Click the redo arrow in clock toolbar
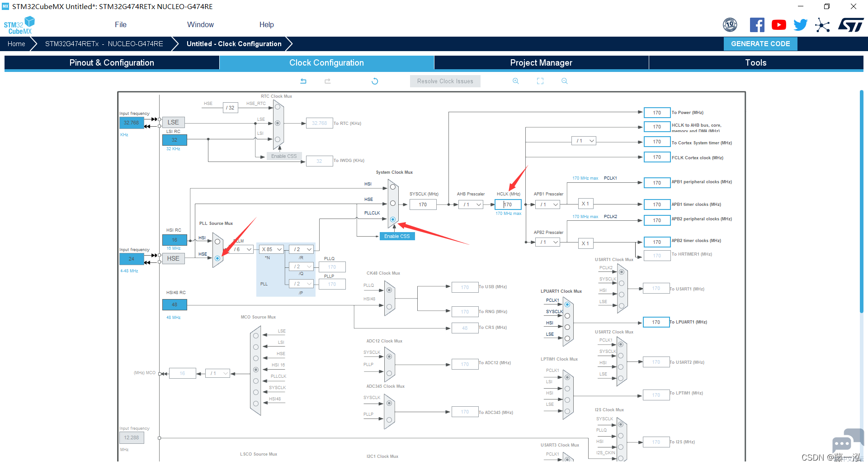868x466 pixels. pyautogui.click(x=328, y=81)
